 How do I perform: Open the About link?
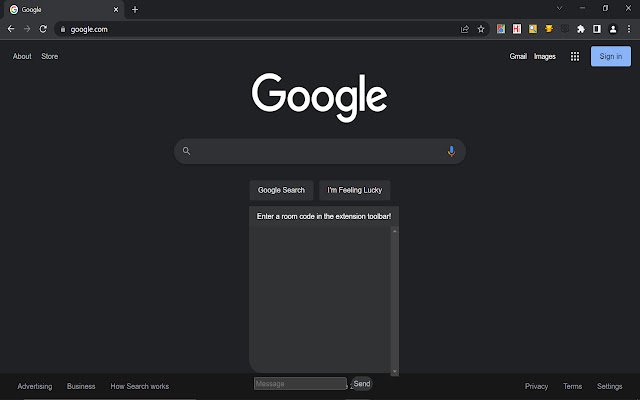click(x=22, y=56)
